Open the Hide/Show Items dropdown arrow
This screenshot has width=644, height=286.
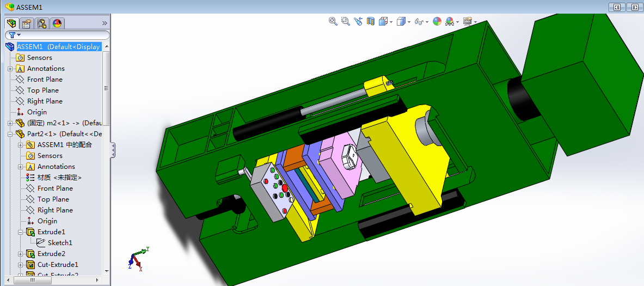[427, 22]
